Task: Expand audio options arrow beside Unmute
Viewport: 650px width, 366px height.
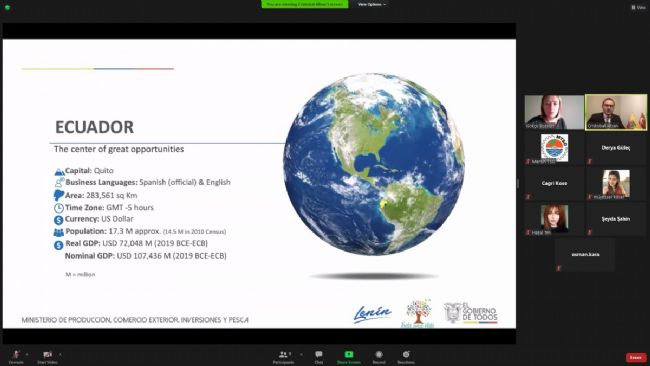Action: click(x=27, y=354)
